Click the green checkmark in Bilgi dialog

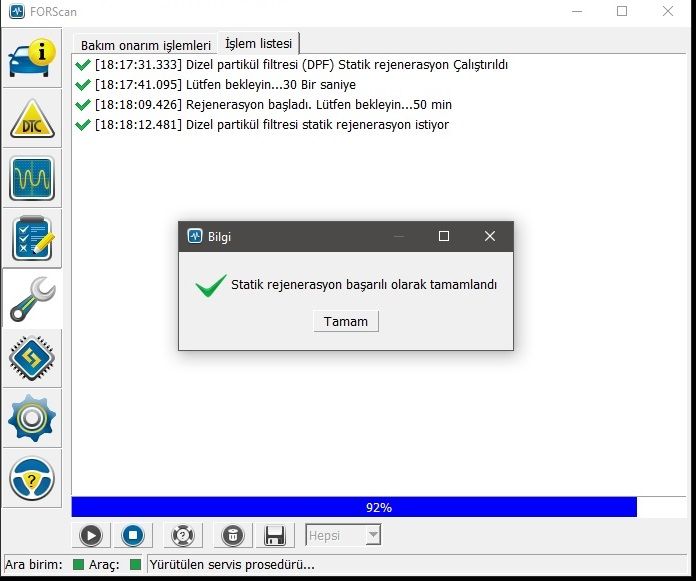pyautogui.click(x=211, y=285)
